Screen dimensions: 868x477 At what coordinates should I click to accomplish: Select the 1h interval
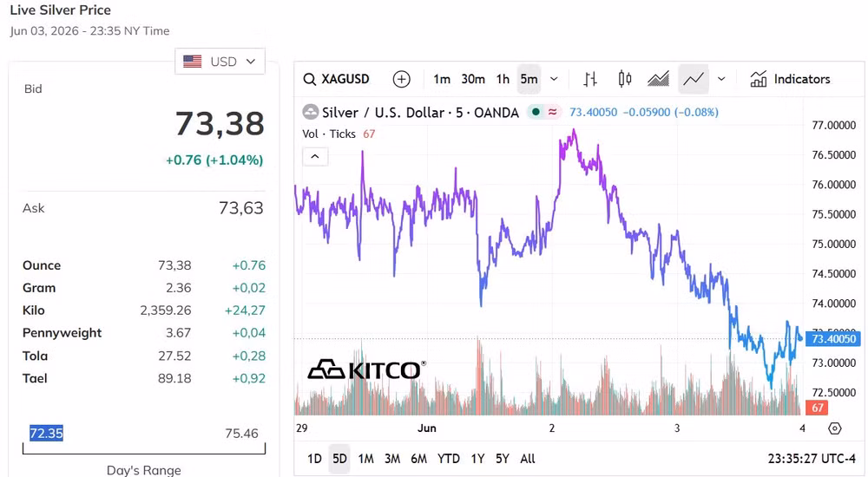coord(503,79)
